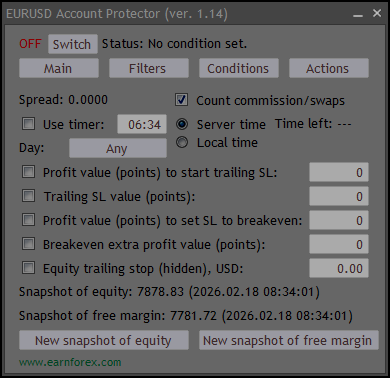This screenshot has height=378, width=390.
Task: Enable Profit value to set SL breakeven
Action: pyautogui.click(x=28, y=220)
